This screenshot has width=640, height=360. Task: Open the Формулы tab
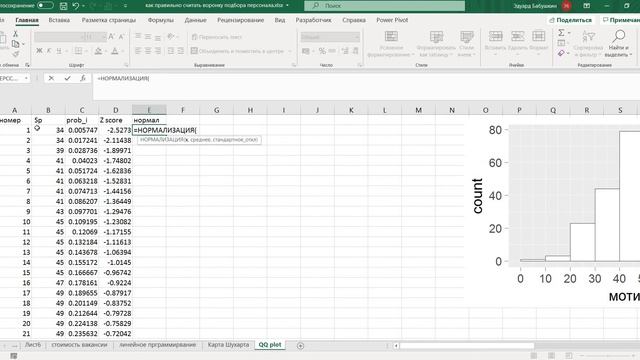coord(160,20)
